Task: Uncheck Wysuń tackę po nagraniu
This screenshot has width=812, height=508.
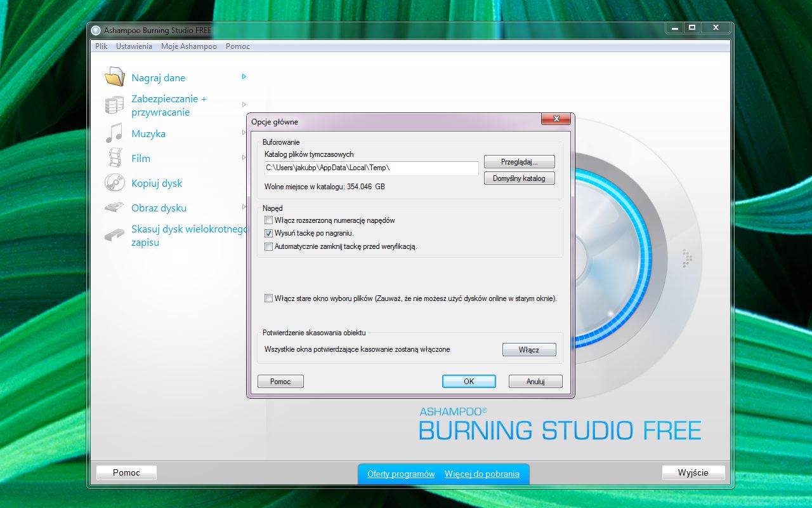Action: 268,234
